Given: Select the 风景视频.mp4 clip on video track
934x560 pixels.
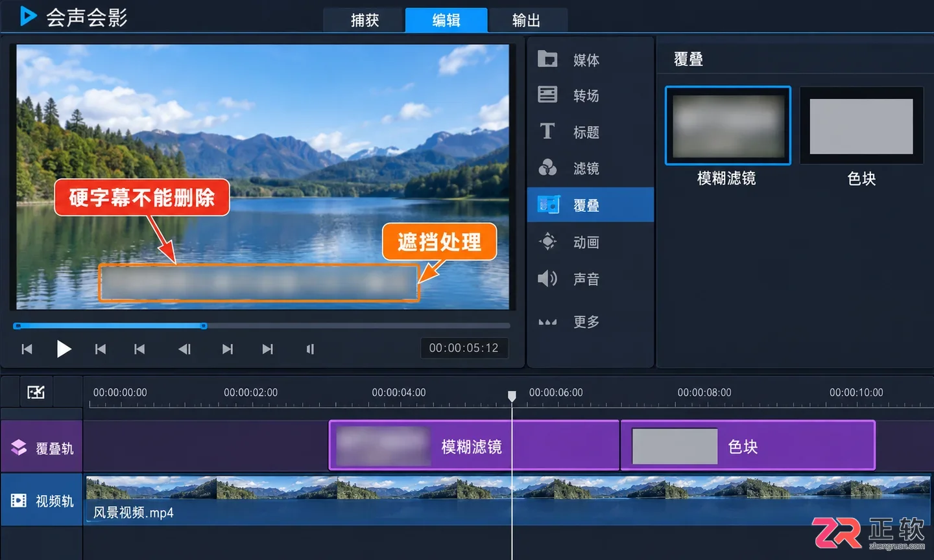Looking at the screenshot, I should 507,499.
